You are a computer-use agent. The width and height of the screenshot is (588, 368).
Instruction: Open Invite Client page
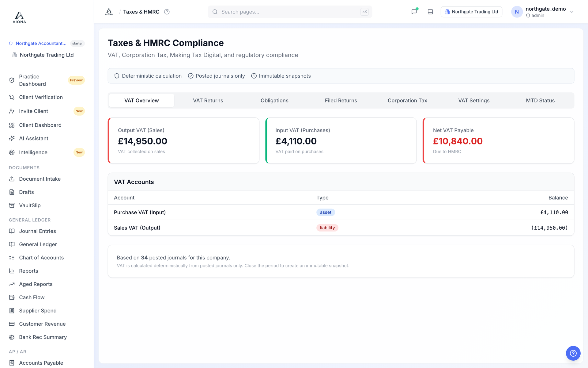[47, 111]
